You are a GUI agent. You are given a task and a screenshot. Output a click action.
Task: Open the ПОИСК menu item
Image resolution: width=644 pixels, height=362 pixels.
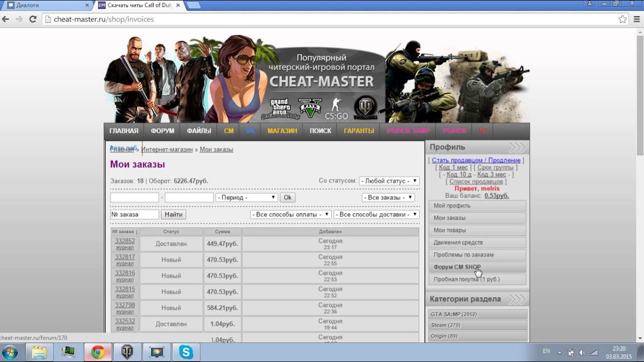click(x=320, y=131)
